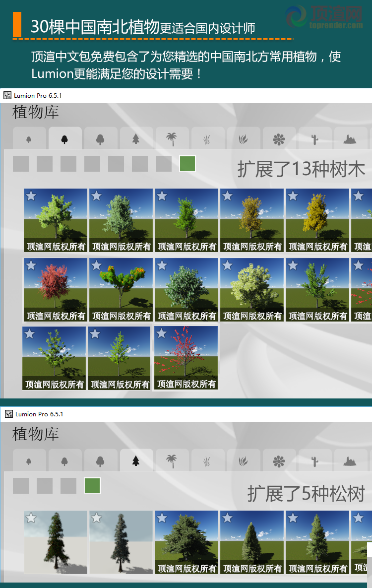This screenshot has height=588, width=372.
Task: Open small tree tab in lower plant library
Action: pos(29,460)
